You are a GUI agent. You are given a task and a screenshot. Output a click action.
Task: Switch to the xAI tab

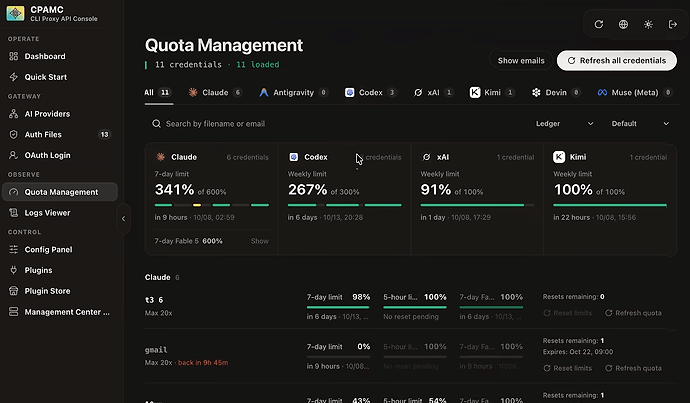(433, 92)
